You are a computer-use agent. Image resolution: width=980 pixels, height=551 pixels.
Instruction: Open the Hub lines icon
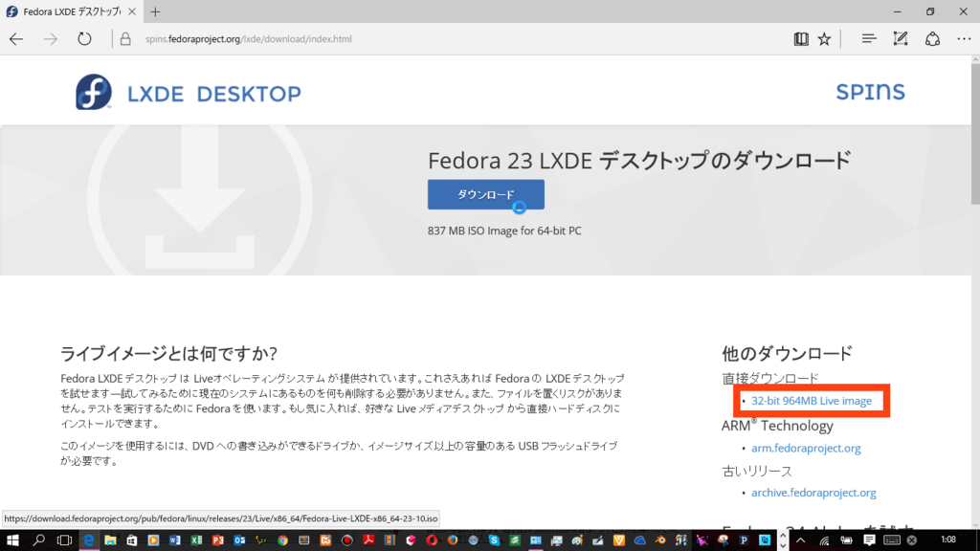click(x=869, y=38)
